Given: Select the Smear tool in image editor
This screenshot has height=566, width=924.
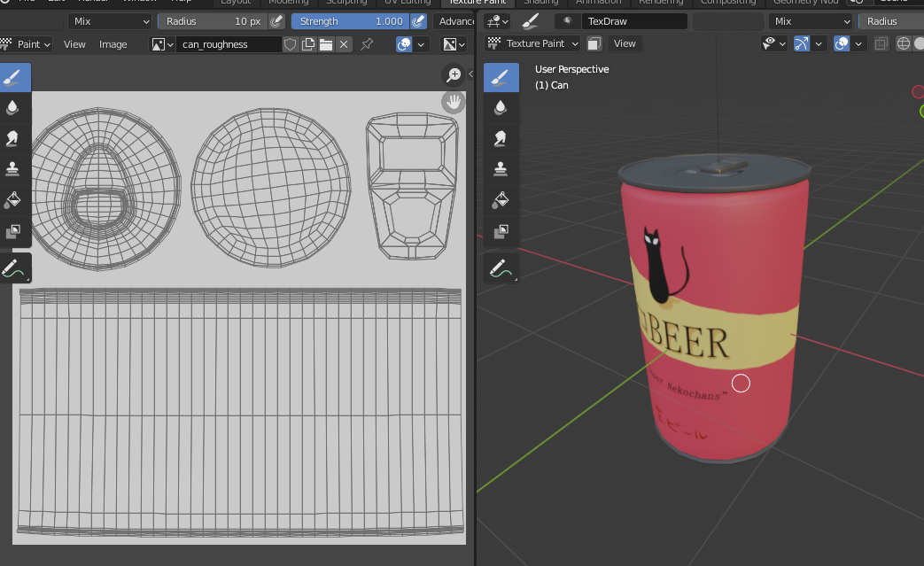Looking at the screenshot, I should coord(13,138).
